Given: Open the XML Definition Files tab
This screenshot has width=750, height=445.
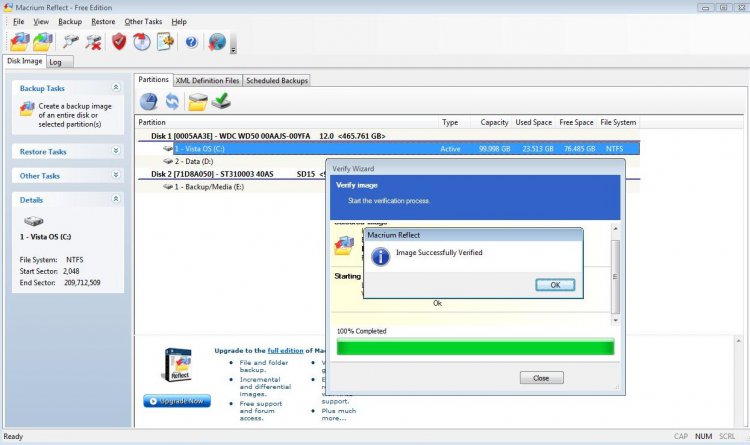Looking at the screenshot, I should 207,80.
